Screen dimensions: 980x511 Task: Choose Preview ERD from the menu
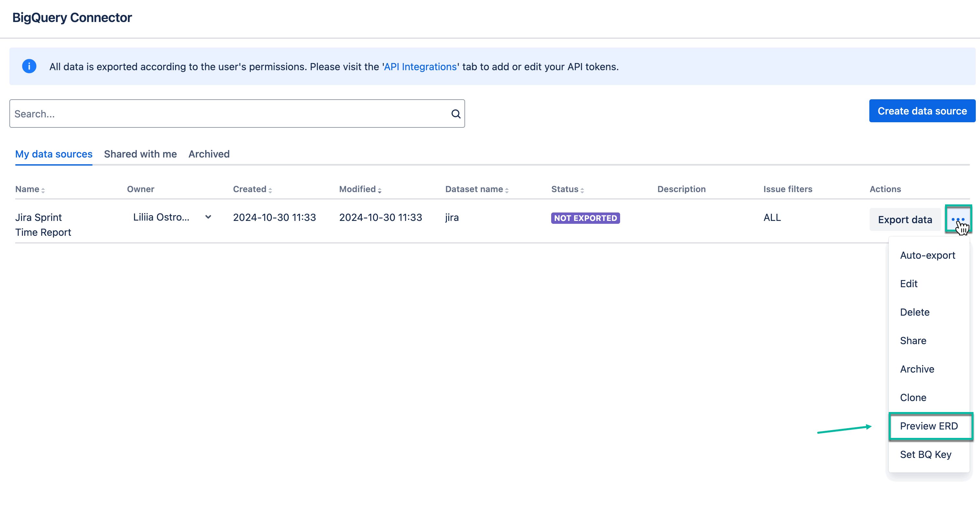[929, 426]
